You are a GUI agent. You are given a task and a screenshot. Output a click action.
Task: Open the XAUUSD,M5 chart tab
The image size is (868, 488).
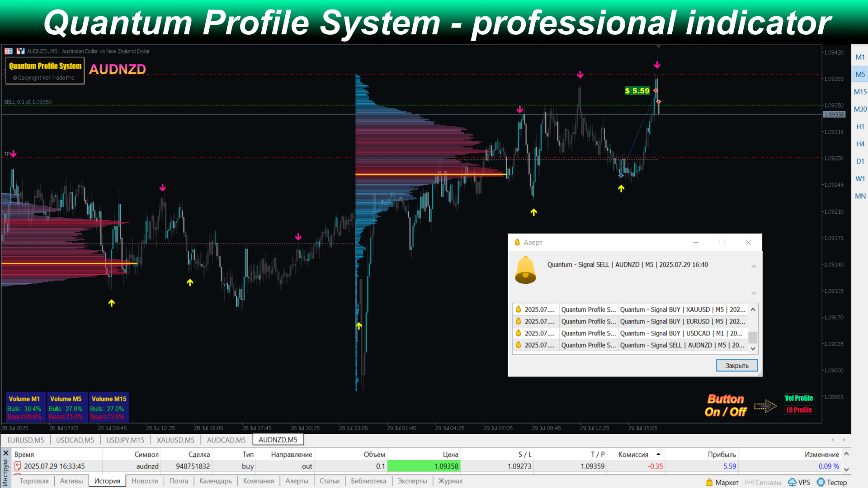click(x=175, y=440)
